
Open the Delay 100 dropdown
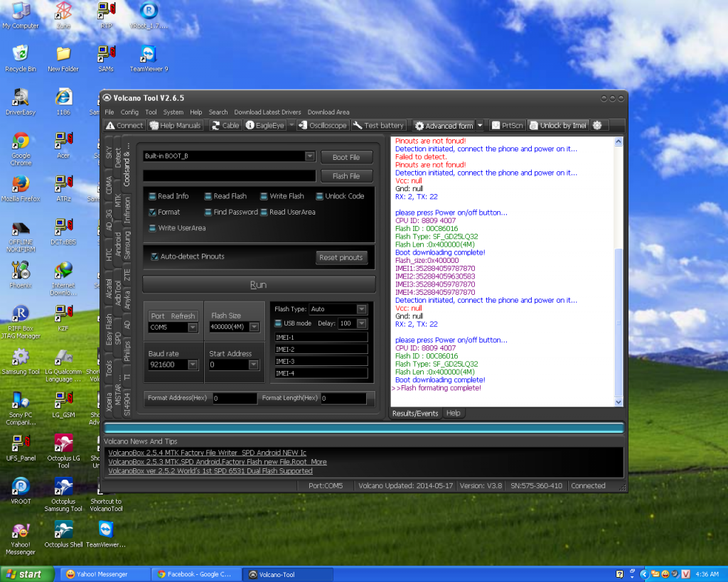[362, 323]
